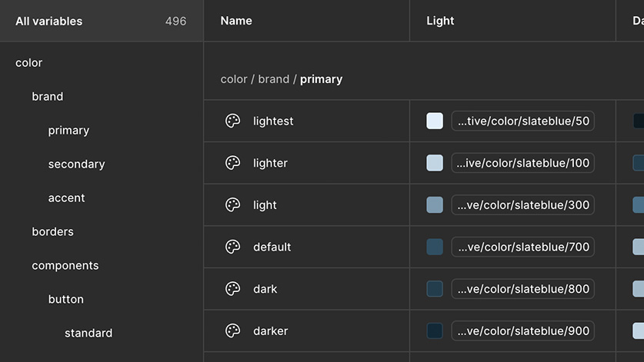Open the secondary group in sidebar
This screenshot has height=362, width=644.
(76, 164)
